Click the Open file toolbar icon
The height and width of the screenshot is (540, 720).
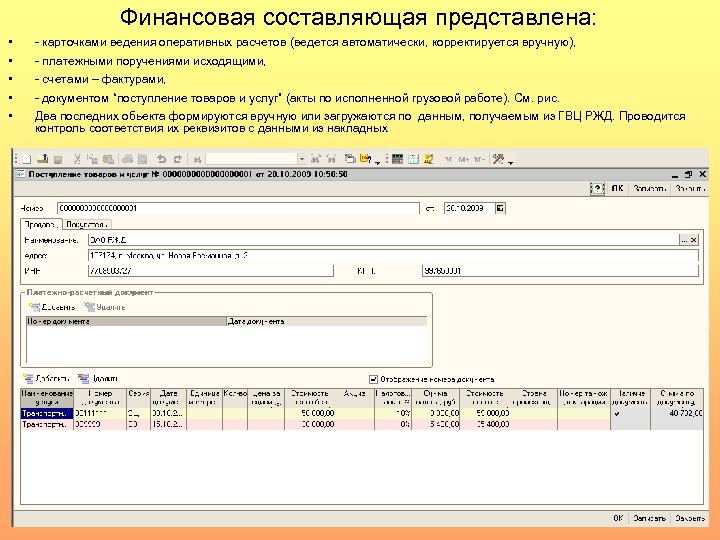pos(42,159)
